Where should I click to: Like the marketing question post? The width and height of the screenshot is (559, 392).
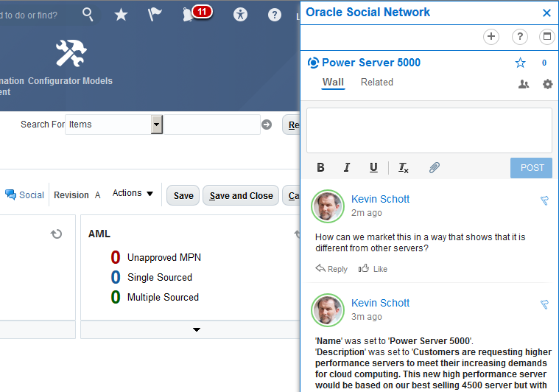pyautogui.click(x=373, y=269)
